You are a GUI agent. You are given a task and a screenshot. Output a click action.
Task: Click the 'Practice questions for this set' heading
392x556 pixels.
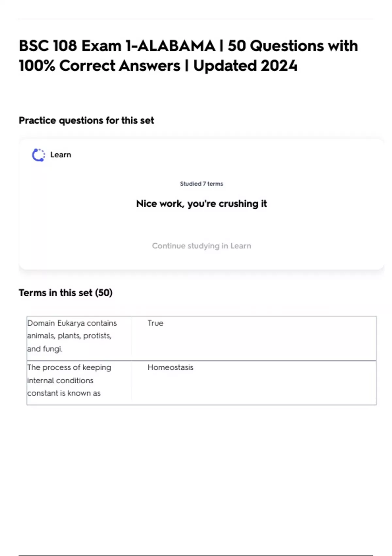(86, 120)
